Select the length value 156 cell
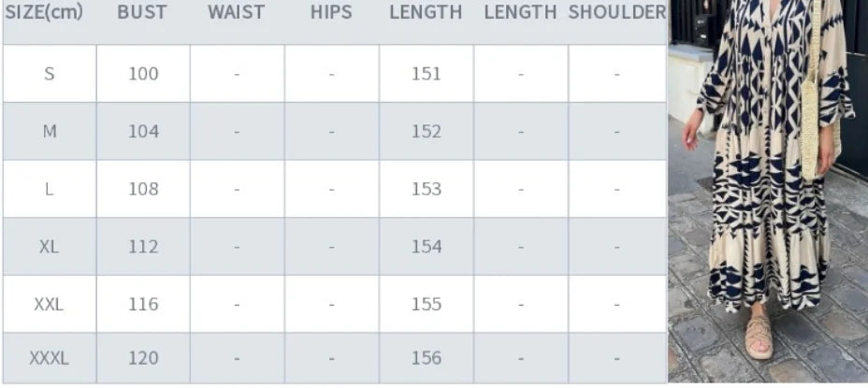The height and width of the screenshot is (388, 868). 426,357
